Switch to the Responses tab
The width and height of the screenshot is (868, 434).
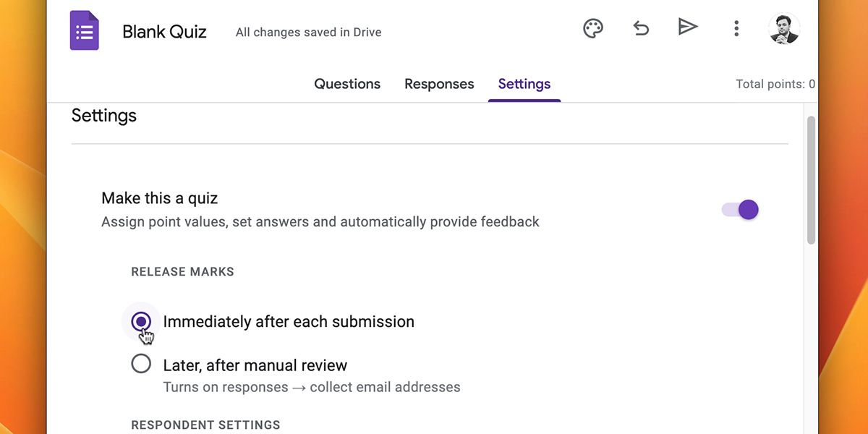tap(439, 84)
